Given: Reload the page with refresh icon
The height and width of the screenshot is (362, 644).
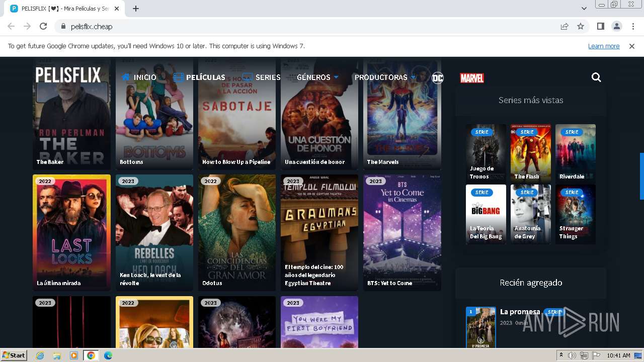Looking at the screenshot, I should pos(43,26).
